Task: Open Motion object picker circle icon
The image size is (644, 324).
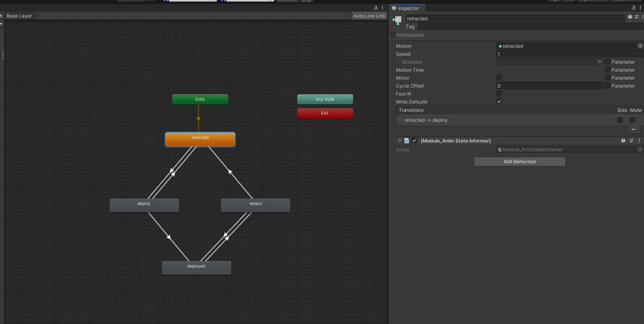Action: [640, 46]
